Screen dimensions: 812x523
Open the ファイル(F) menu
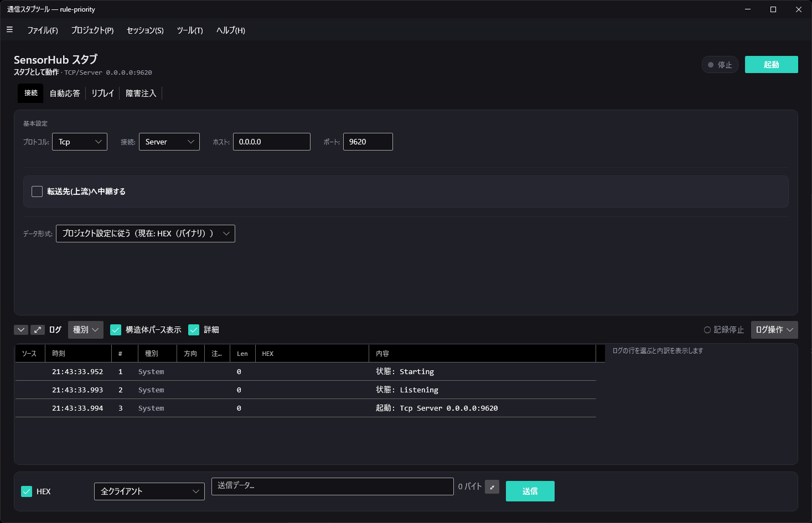[43, 30]
